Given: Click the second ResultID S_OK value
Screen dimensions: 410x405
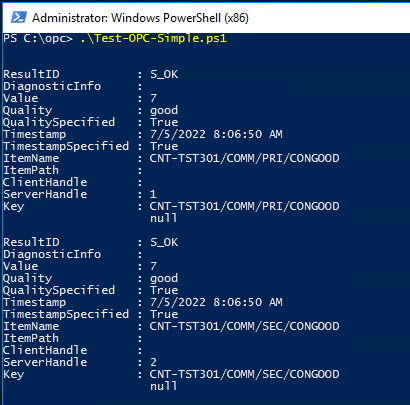Looking at the screenshot, I should (164, 242).
